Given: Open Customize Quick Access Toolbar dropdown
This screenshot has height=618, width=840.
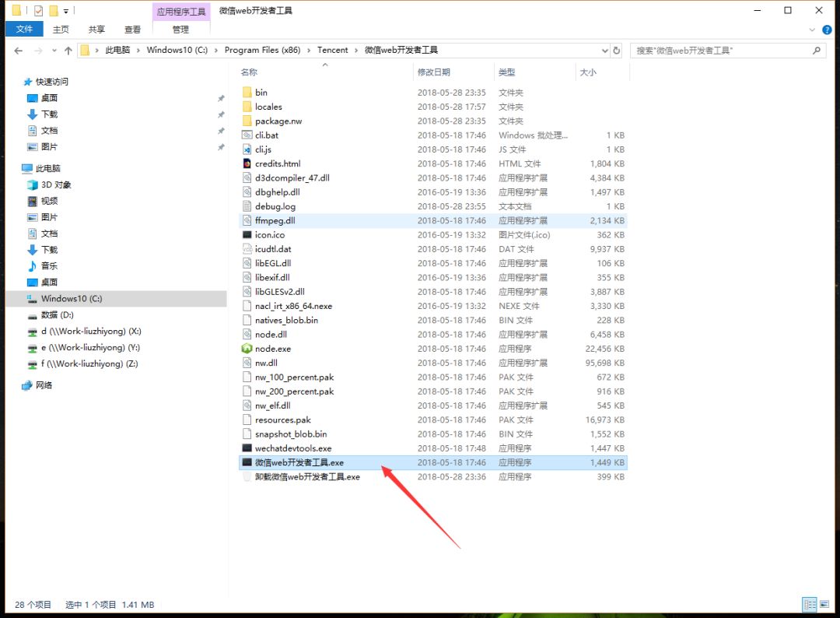Looking at the screenshot, I should point(66,11).
